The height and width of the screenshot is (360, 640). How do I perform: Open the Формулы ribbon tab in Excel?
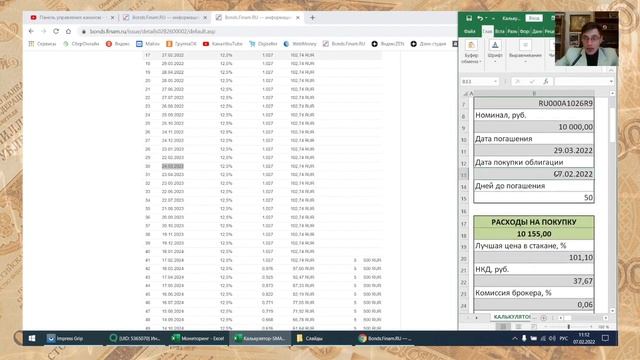point(524,31)
